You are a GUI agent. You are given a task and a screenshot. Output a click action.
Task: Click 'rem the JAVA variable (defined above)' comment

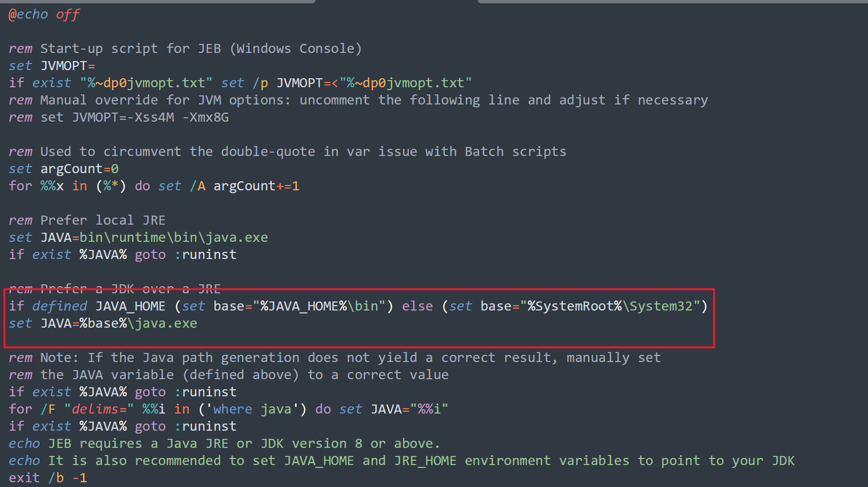(x=229, y=375)
